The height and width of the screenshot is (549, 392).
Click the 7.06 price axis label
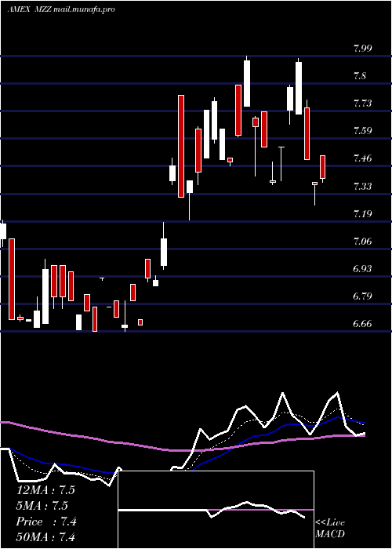362,242
